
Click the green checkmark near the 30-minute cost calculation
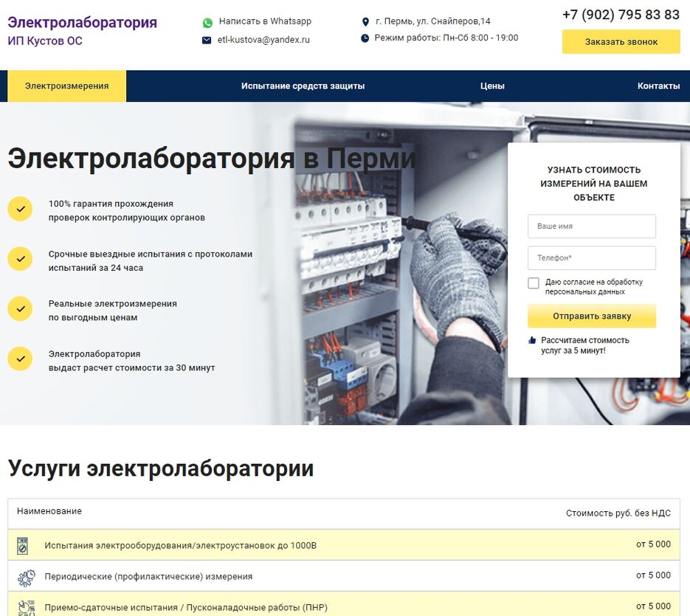[x=20, y=359]
